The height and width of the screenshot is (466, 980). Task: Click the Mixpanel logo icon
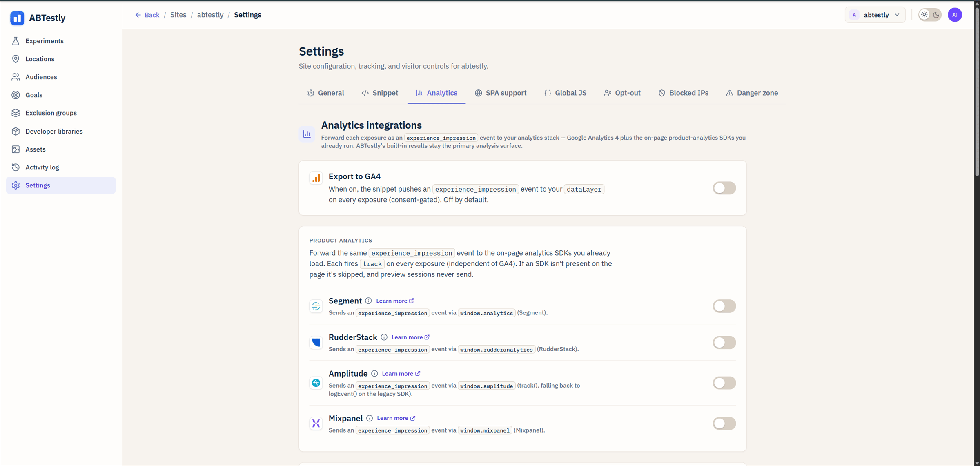[x=316, y=423]
